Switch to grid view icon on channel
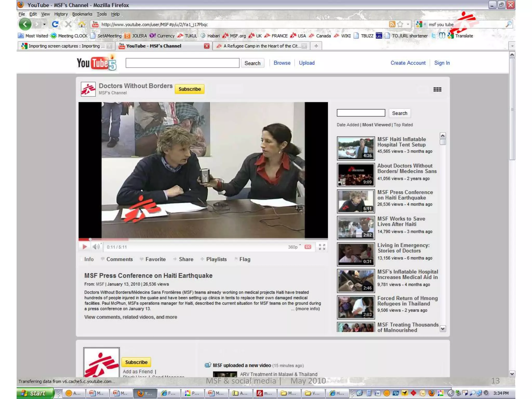The width and height of the screenshot is (532, 399). (x=437, y=89)
